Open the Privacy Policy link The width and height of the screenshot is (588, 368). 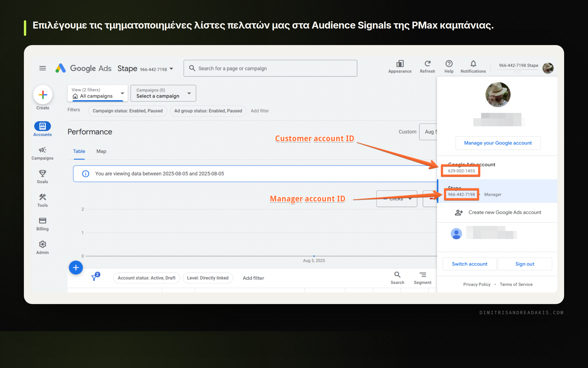(x=477, y=285)
